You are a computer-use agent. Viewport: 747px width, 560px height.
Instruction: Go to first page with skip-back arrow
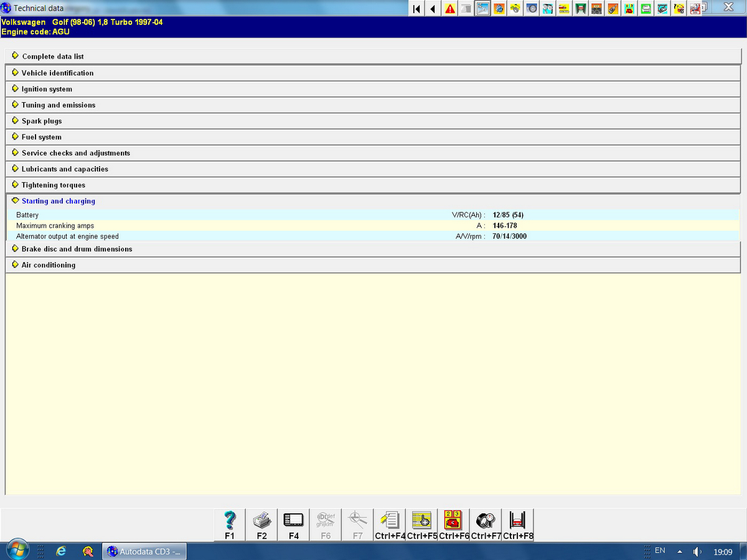(x=417, y=9)
